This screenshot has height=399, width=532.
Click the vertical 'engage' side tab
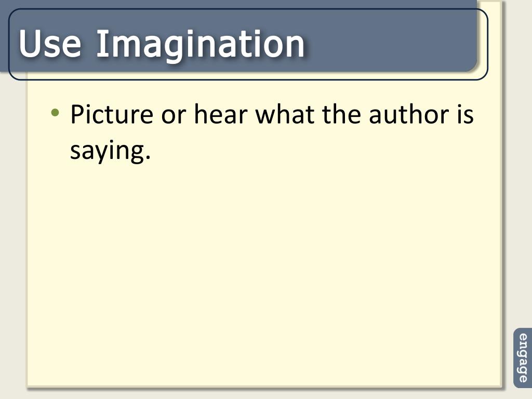pos(523,358)
